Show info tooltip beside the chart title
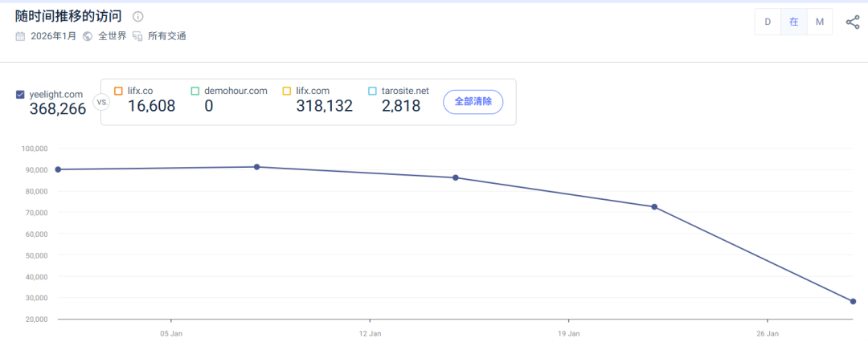The height and width of the screenshot is (342, 868). tap(138, 17)
